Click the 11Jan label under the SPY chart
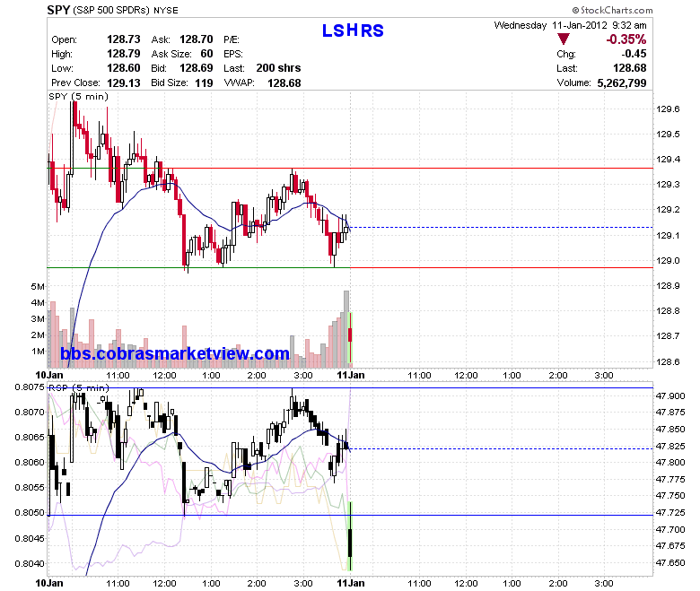This screenshot has height=591, width=700. pos(350,375)
